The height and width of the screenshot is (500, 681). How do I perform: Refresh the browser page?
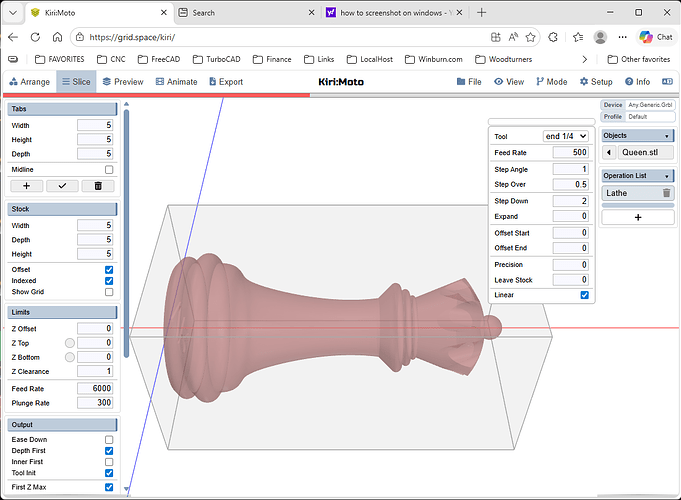click(x=35, y=37)
